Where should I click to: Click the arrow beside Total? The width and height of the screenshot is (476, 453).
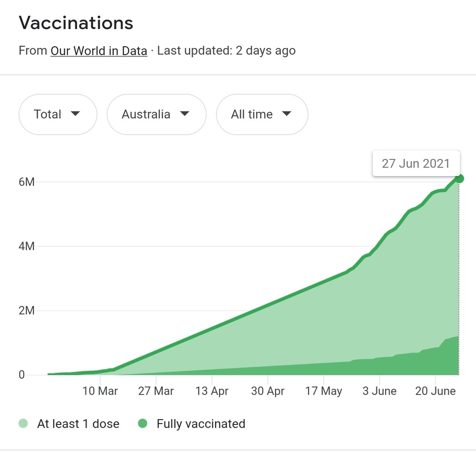pyautogui.click(x=75, y=114)
